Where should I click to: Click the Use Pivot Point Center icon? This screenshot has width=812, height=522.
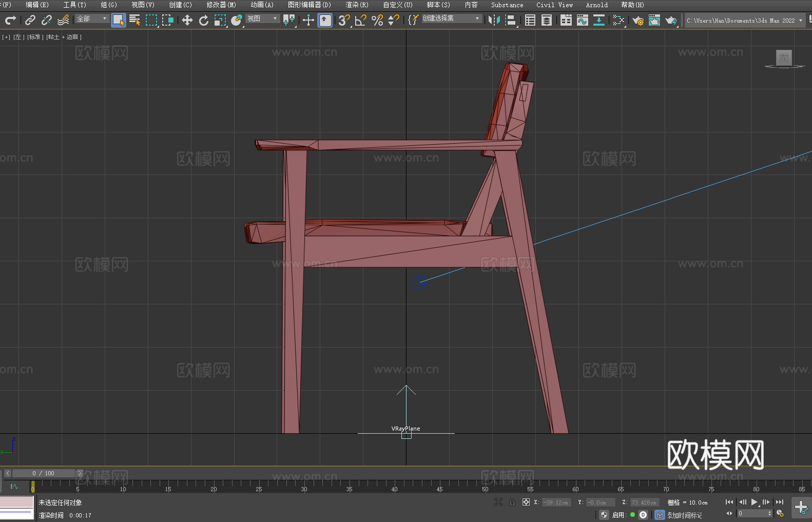[x=289, y=20]
